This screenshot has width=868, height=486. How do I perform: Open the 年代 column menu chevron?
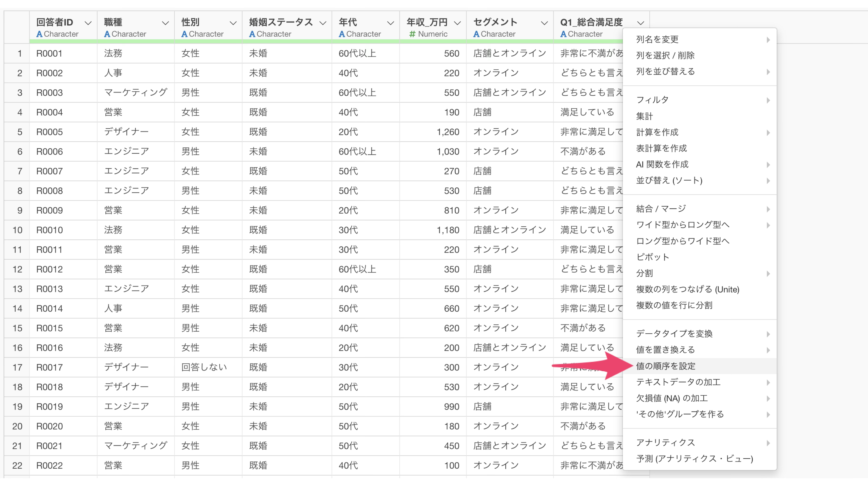(x=390, y=23)
